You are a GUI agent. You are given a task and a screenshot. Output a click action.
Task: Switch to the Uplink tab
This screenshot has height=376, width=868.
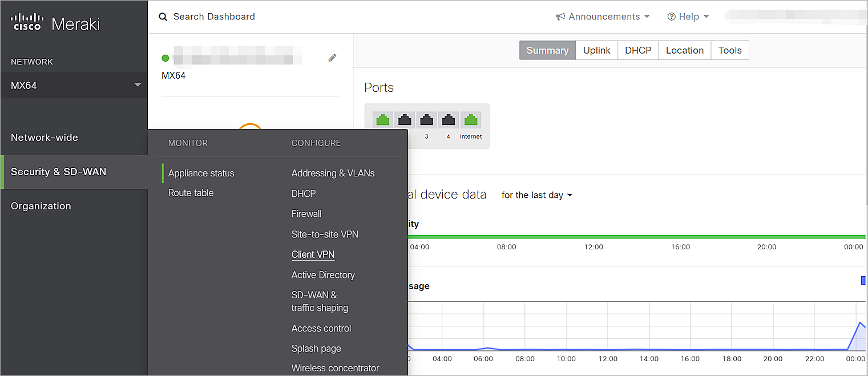(596, 50)
